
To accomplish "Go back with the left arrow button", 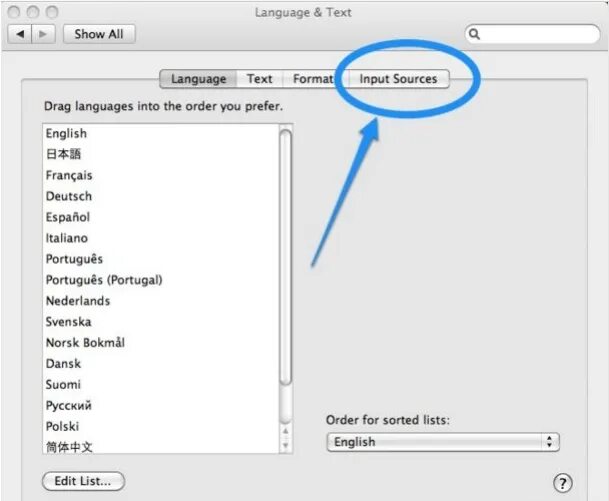I will (20, 34).
